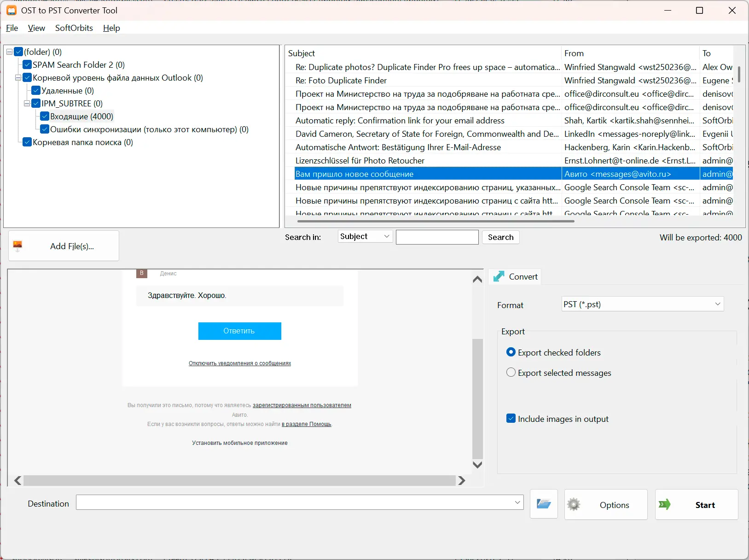Click Отключить уведомления о сообщениях link
Image resolution: width=749 pixels, height=560 pixels.
point(240,363)
